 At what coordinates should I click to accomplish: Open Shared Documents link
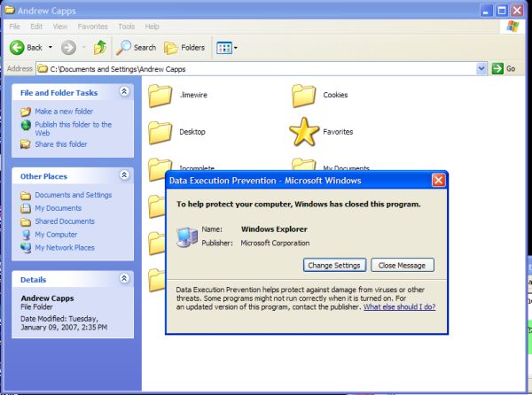coord(65,221)
